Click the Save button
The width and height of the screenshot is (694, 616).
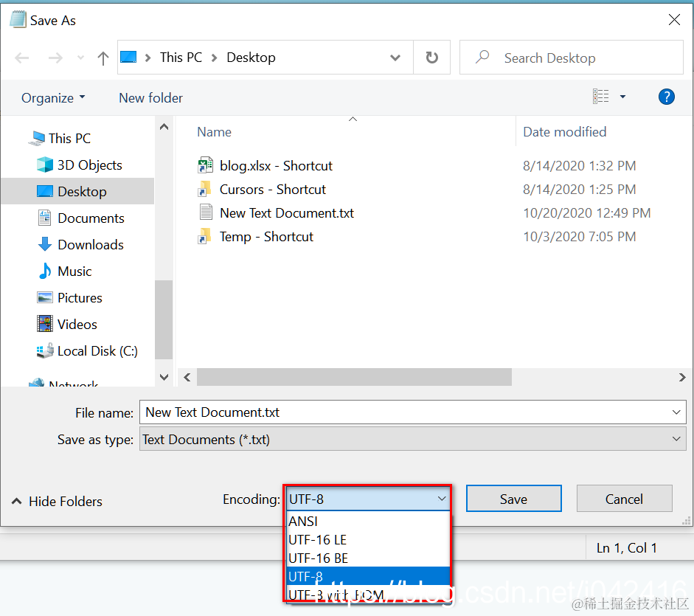pyautogui.click(x=513, y=499)
